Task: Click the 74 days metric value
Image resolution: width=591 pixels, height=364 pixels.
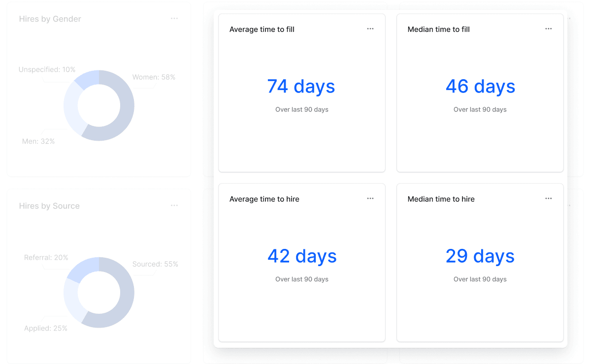Action: coord(301,87)
